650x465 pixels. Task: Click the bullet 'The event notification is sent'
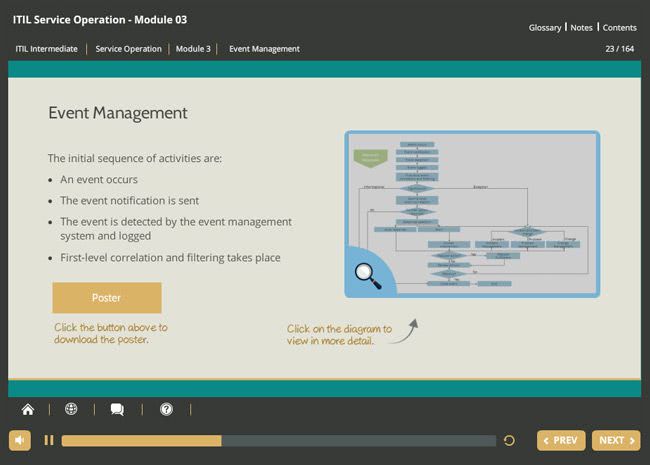pyautogui.click(x=129, y=201)
